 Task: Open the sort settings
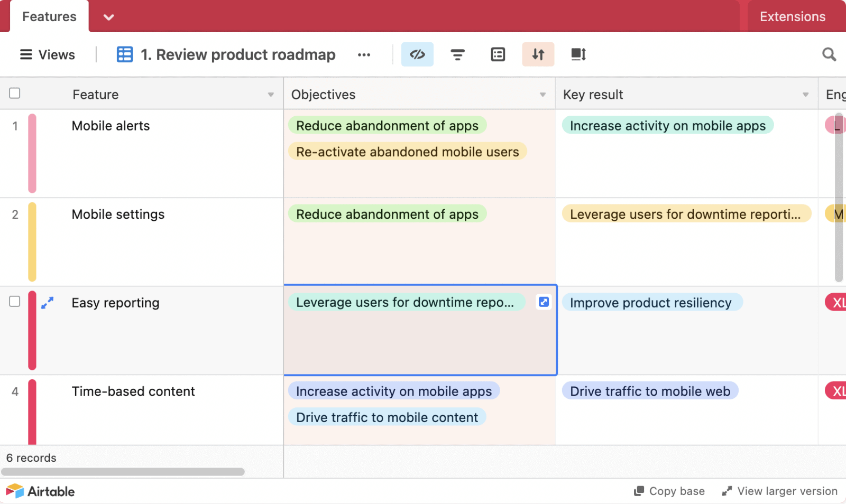pos(538,54)
